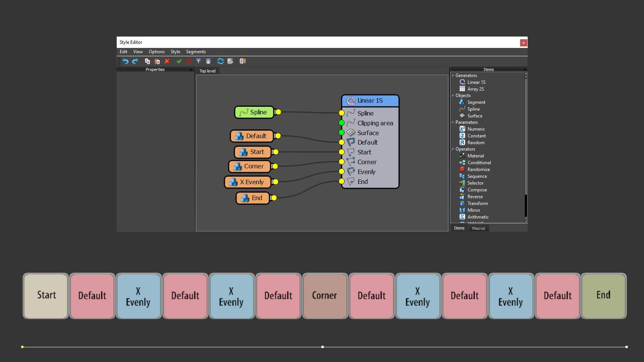Select the Surface object icon
This screenshot has width=644, height=362.
coord(462,116)
